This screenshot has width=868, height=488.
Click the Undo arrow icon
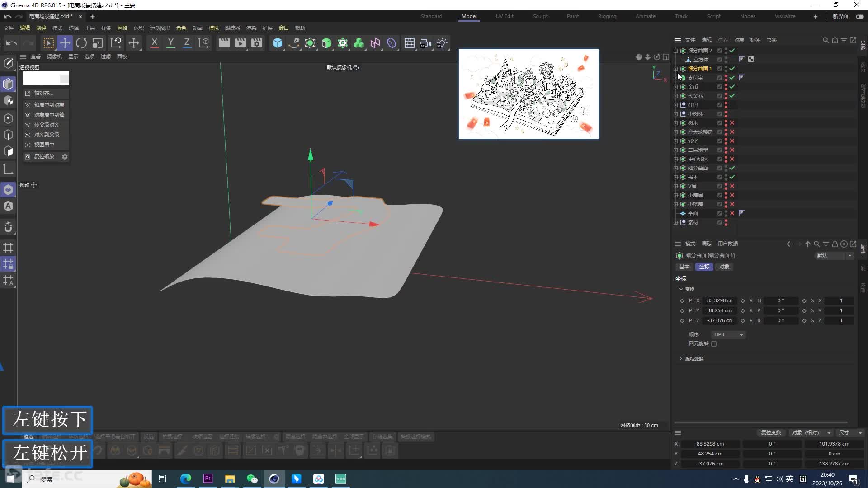click(11, 43)
